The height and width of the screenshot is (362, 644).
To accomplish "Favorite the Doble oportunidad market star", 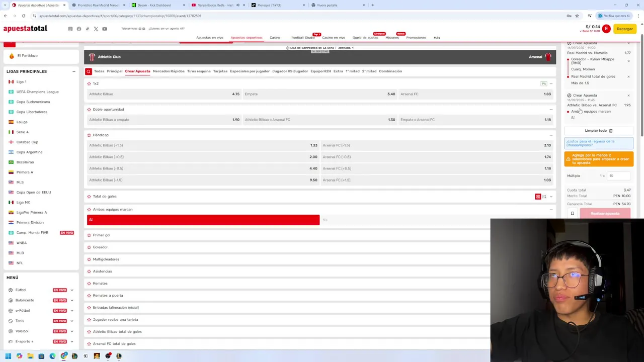I will coord(89,109).
